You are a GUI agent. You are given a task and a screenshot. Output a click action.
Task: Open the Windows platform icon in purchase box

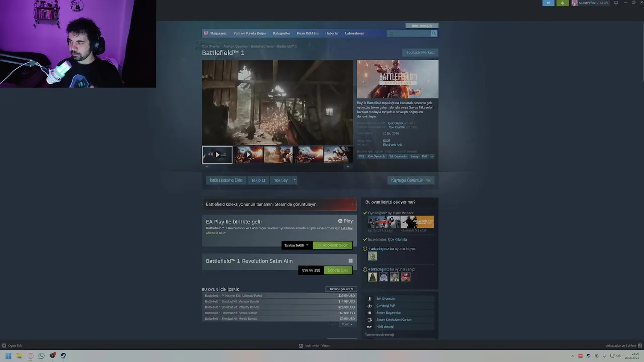pyautogui.click(x=350, y=261)
